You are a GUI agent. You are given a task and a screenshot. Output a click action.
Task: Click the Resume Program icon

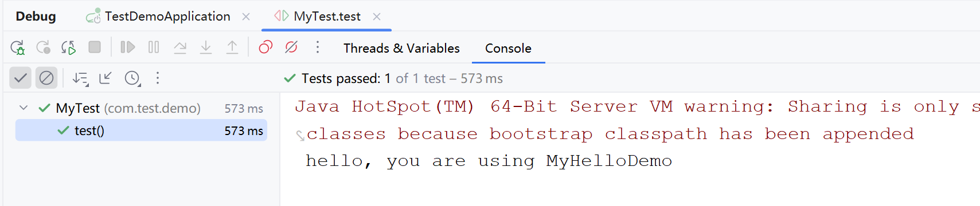(x=127, y=47)
